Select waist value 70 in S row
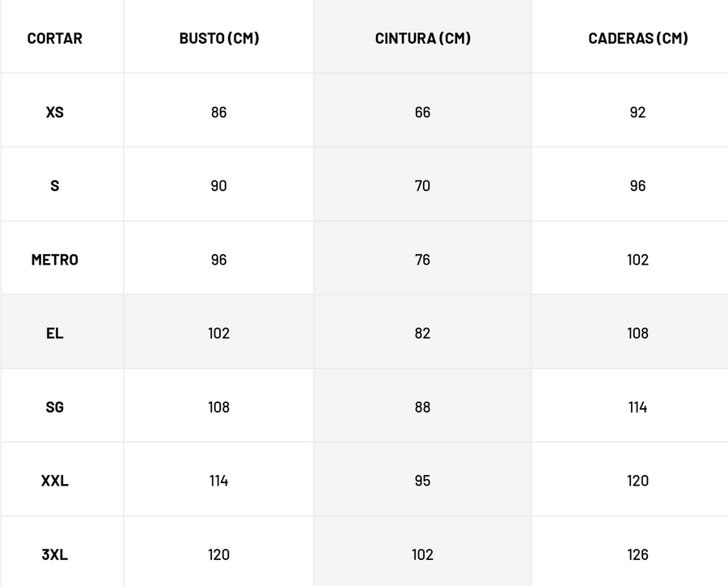This screenshot has width=728, height=586. click(422, 185)
